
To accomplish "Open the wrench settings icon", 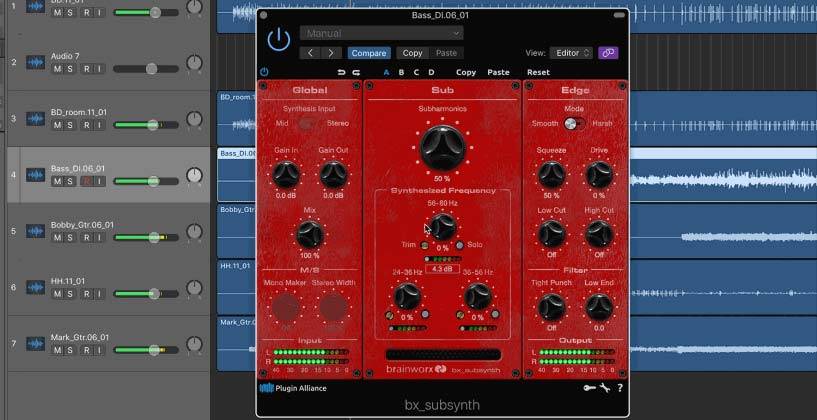I will point(605,388).
